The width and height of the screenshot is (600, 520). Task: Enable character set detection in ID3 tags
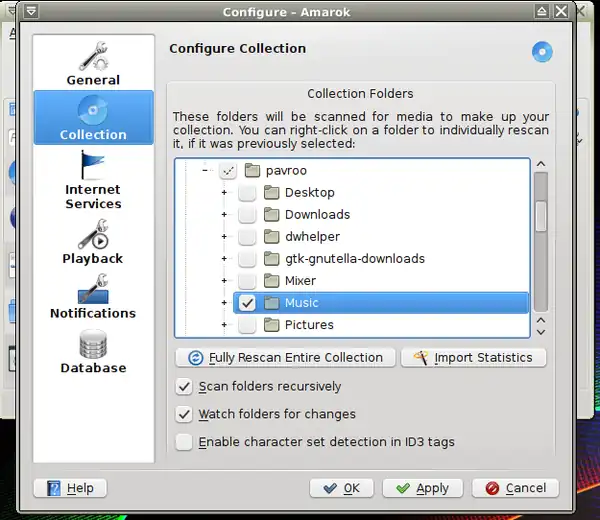[x=184, y=442]
